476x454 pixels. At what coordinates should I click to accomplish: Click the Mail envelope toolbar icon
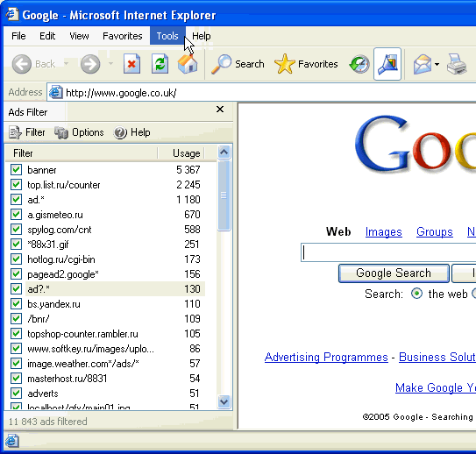pyautogui.click(x=423, y=64)
